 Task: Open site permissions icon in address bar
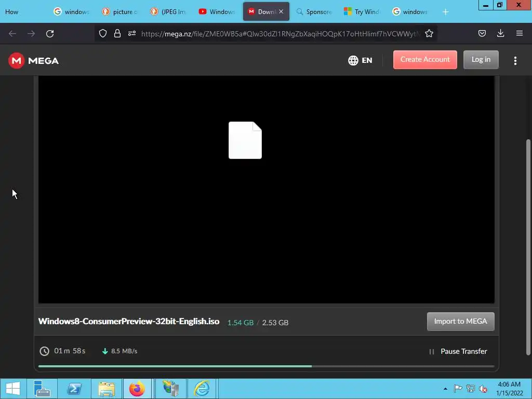132,33
